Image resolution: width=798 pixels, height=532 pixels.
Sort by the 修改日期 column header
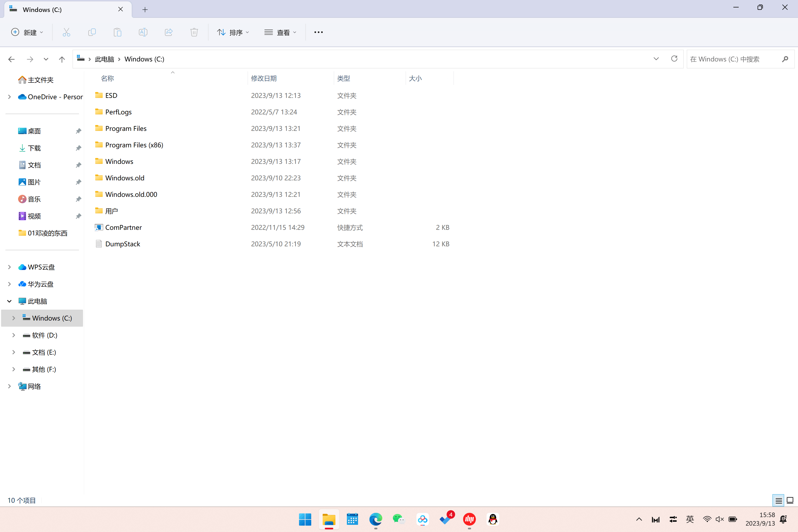(x=264, y=78)
